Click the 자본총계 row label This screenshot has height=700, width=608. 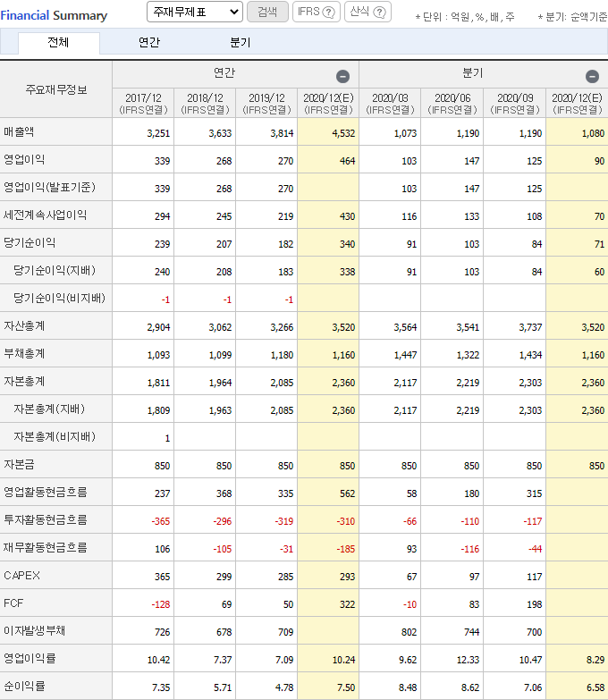tap(24, 382)
